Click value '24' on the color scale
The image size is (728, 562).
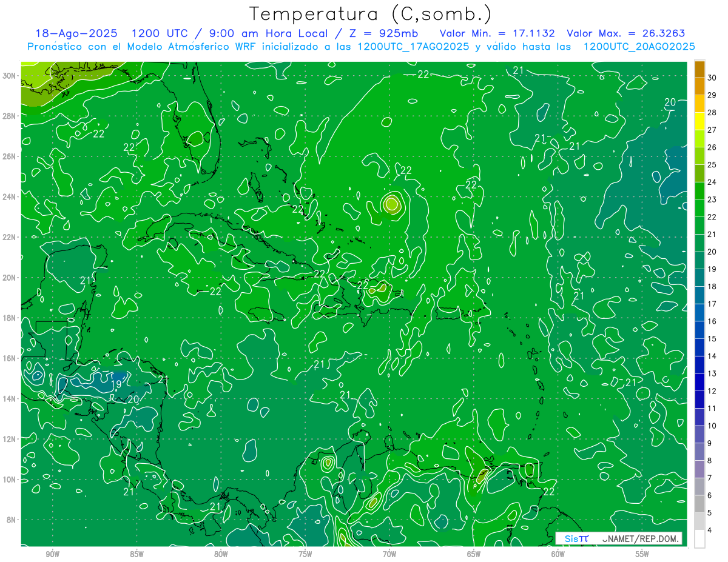712,182
